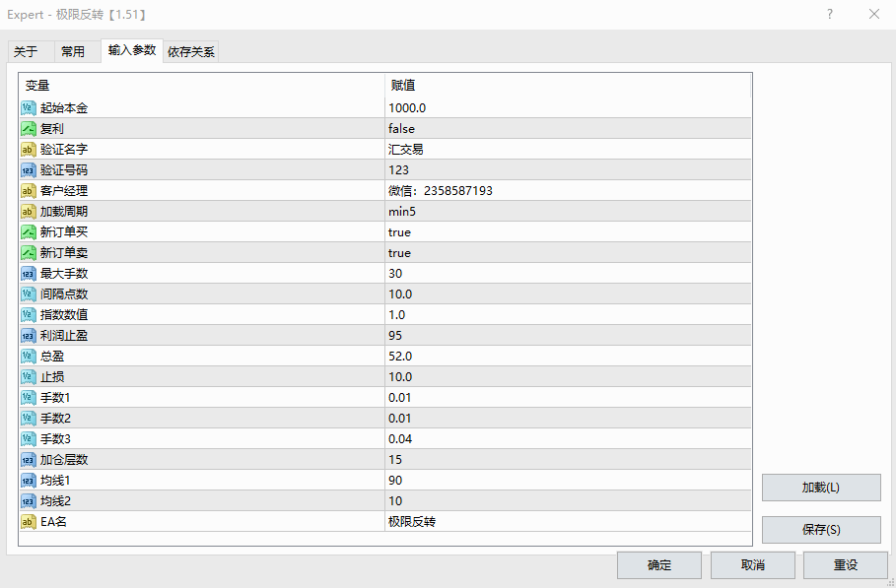Confirm with the 确定 button
Image resolution: width=896 pixels, height=588 pixels.
[x=658, y=565]
